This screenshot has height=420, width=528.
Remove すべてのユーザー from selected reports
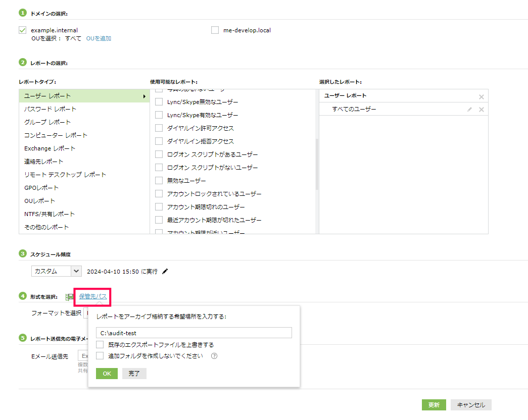pyautogui.click(x=481, y=110)
